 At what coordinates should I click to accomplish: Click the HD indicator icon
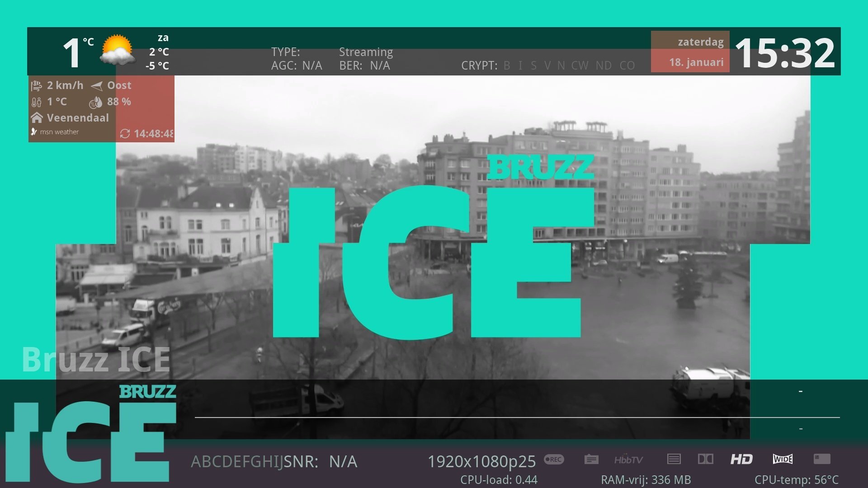pyautogui.click(x=741, y=460)
